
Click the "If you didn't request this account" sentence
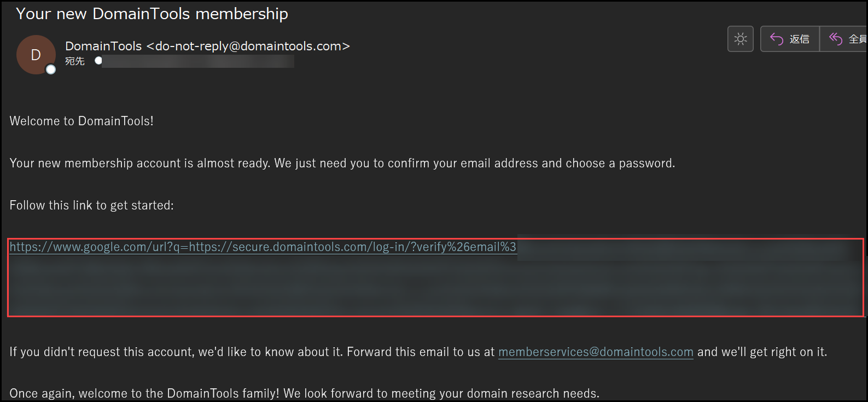pyautogui.click(x=252, y=352)
